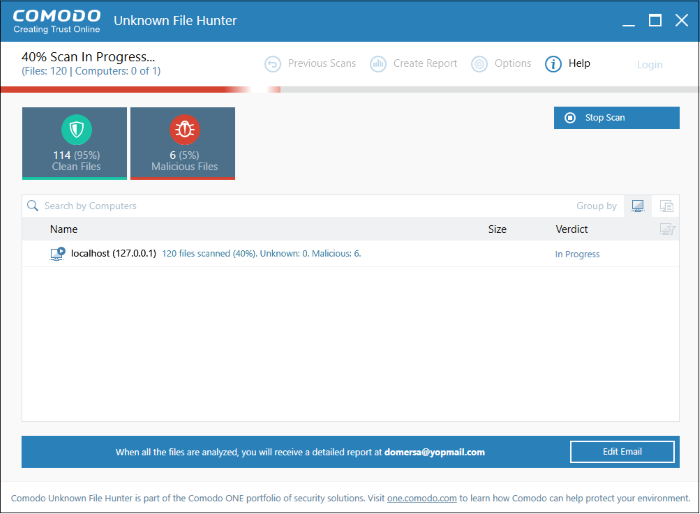Open the Previous Scans text label
The height and width of the screenshot is (514, 700).
tap(322, 63)
